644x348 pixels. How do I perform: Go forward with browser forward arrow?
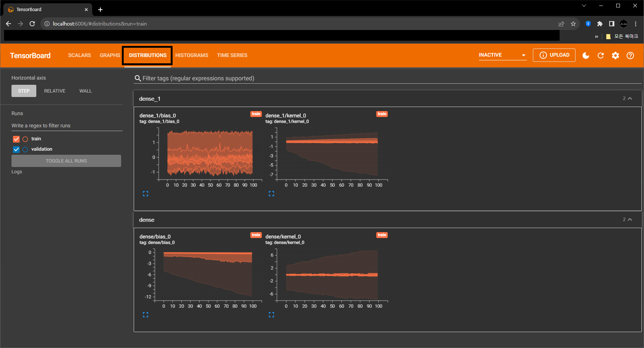pos(20,24)
